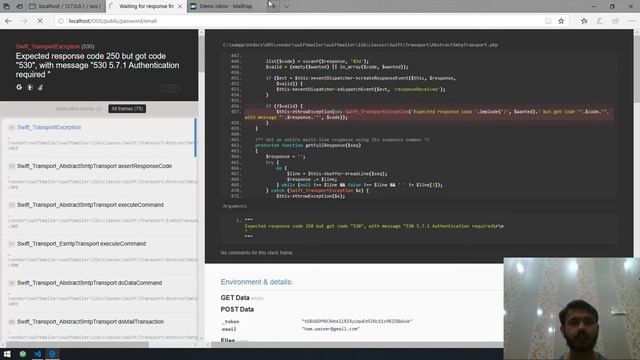This screenshot has width=640, height=360.
Task: Select the top Swift_TransportException stack frame
Action: click(99, 138)
